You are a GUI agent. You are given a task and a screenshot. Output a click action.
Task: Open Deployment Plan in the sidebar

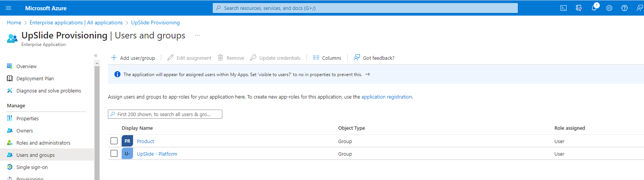tap(35, 79)
